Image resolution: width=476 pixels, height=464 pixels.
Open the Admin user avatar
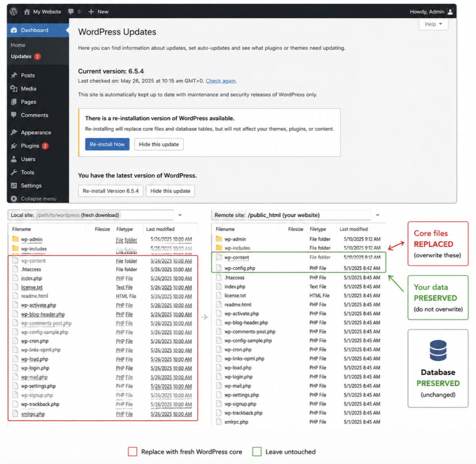(450, 12)
